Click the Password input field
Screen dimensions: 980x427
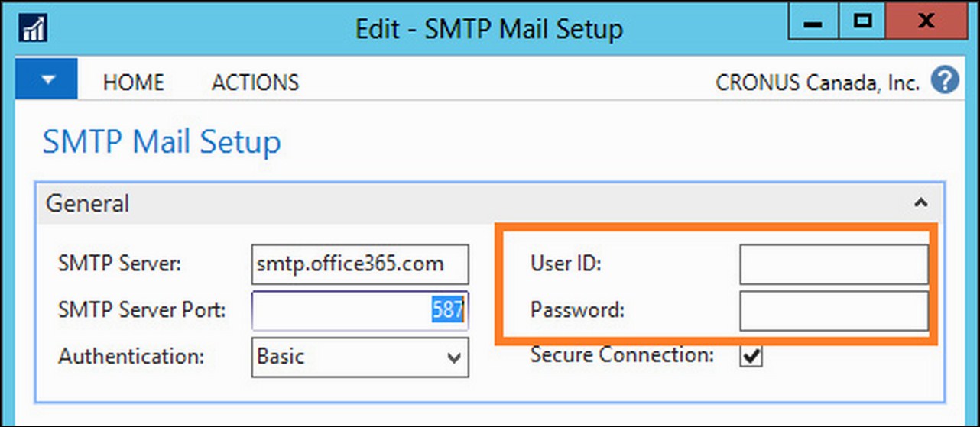[x=834, y=311]
